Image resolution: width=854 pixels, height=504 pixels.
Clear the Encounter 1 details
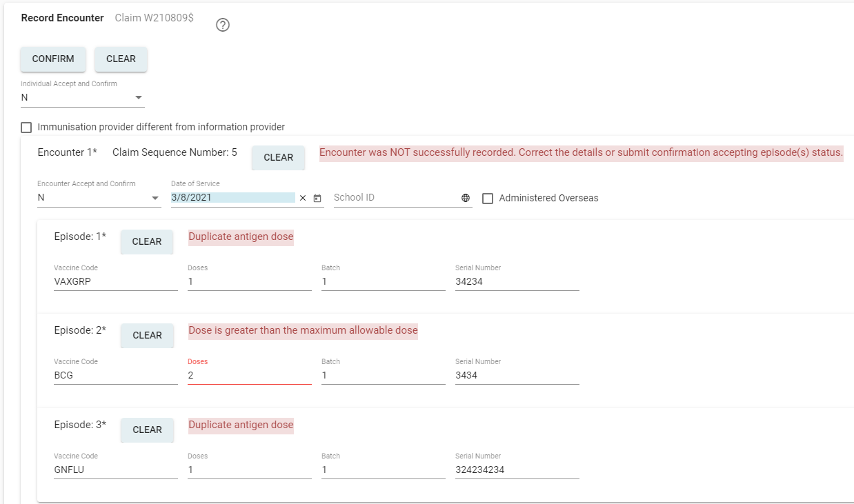(278, 158)
